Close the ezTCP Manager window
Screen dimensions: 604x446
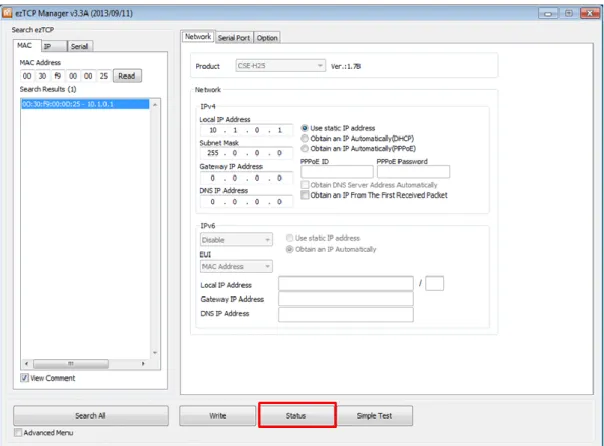point(589,13)
